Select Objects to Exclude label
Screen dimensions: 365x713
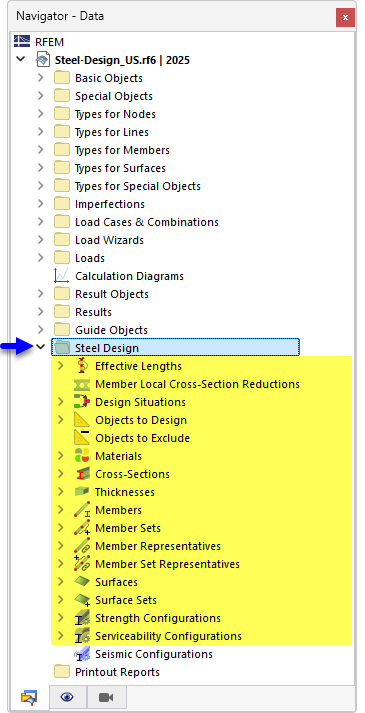(142, 438)
